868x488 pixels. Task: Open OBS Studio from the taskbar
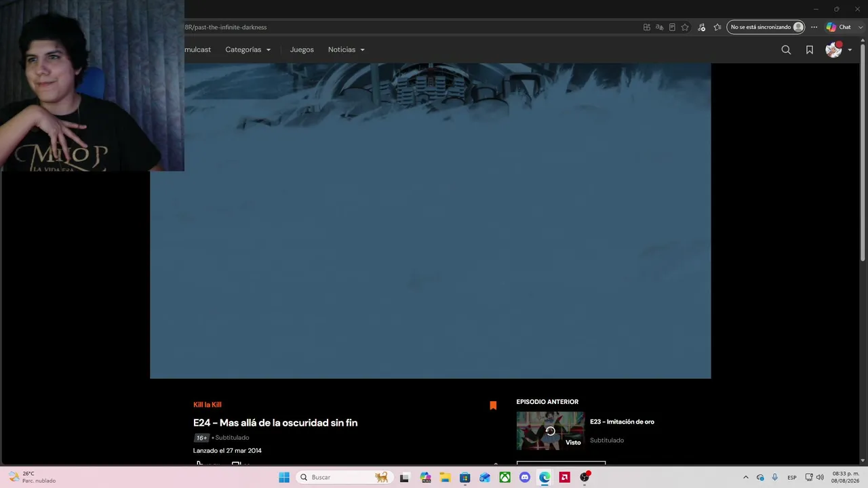(x=585, y=477)
